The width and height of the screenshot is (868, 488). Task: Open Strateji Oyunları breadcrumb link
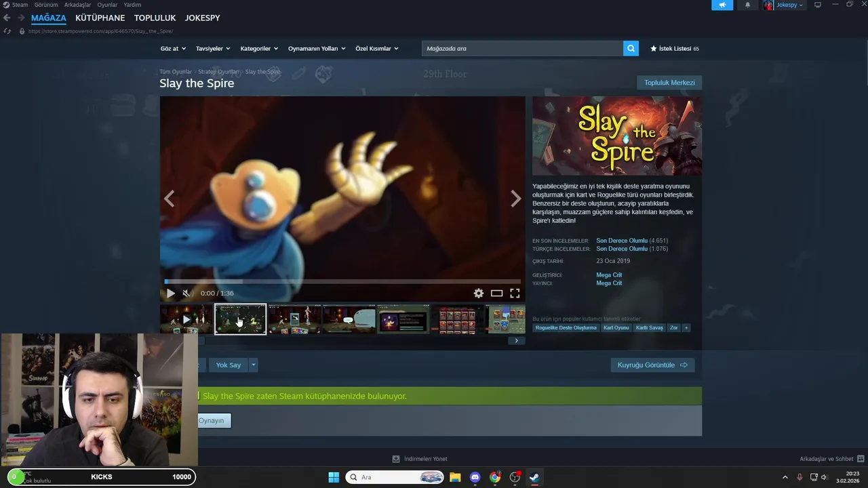[x=218, y=72]
